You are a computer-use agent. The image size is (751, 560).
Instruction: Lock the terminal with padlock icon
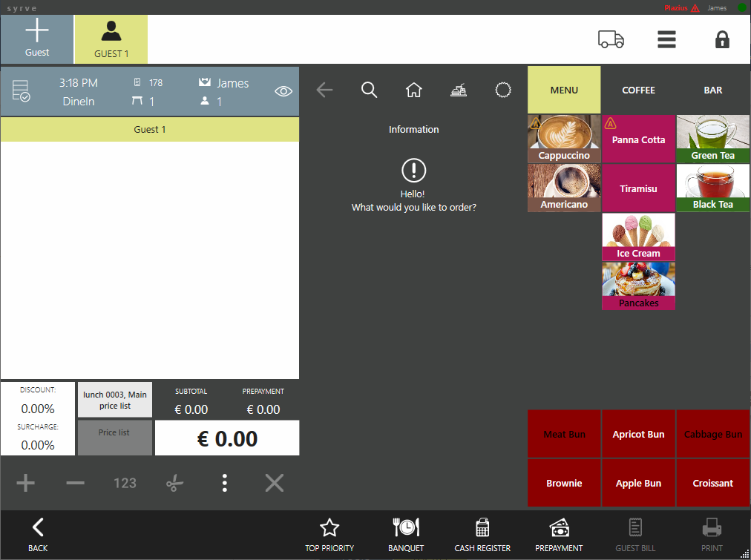(x=722, y=39)
